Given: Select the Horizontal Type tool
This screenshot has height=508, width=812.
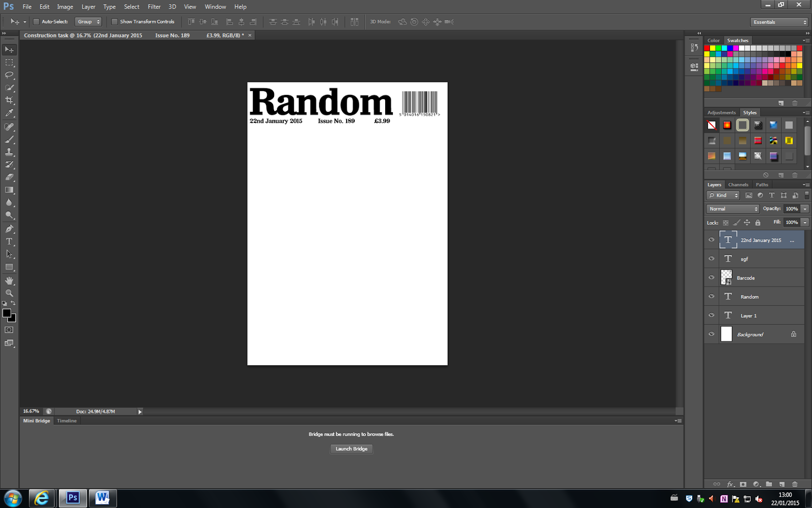Looking at the screenshot, I should [9, 242].
